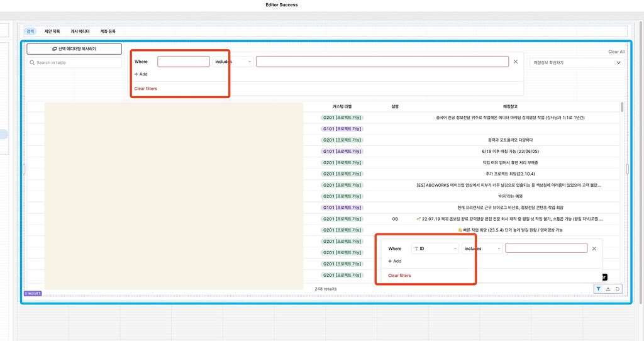Image resolution: width=644 pixels, height=341 pixels.
Task: Click Add under the empty-column filter row
Action: pyautogui.click(x=141, y=74)
